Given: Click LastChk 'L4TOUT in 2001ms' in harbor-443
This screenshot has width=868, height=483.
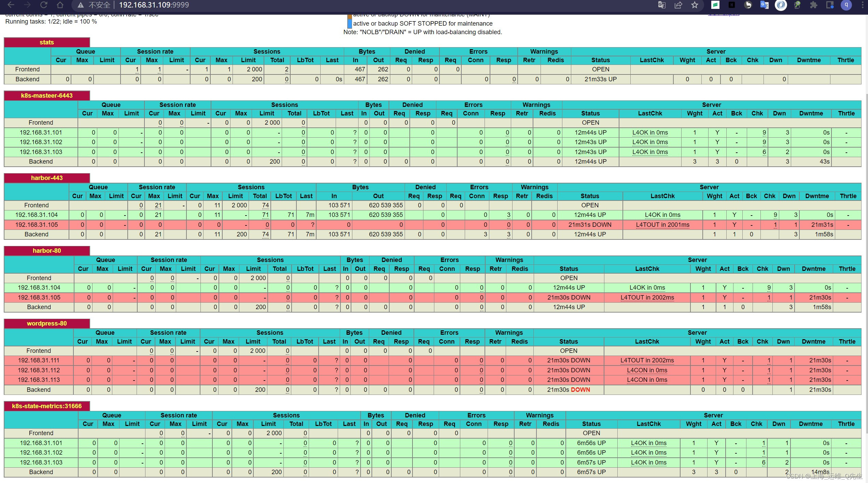Looking at the screenshot, I should (x=662, y=225).
